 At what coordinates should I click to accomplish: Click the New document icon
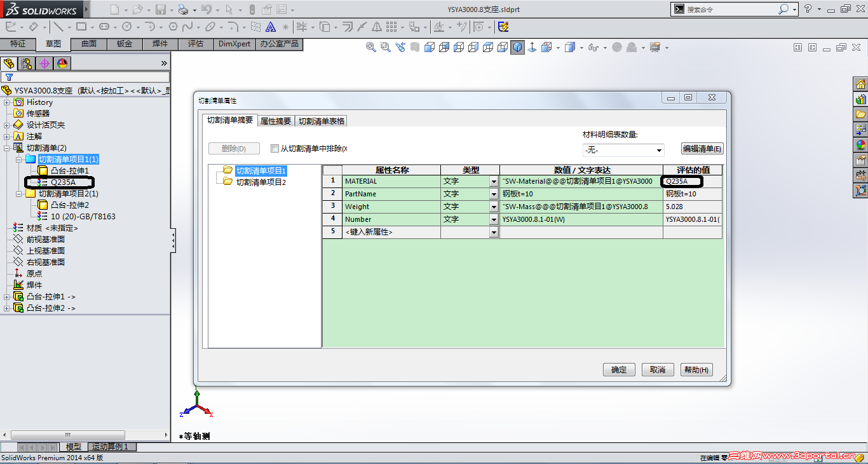coord(114,10)
